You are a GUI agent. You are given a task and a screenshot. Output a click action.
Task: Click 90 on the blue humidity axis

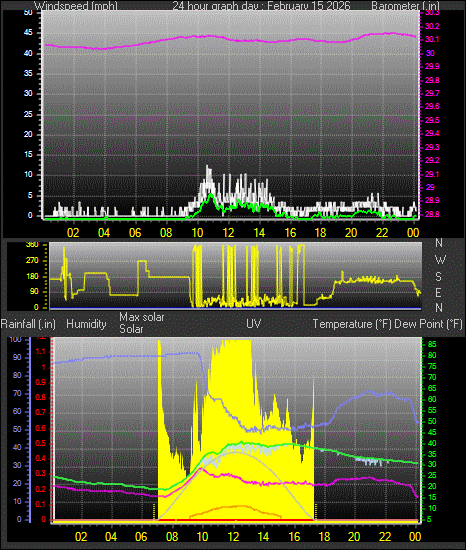[x=17, y=357]
